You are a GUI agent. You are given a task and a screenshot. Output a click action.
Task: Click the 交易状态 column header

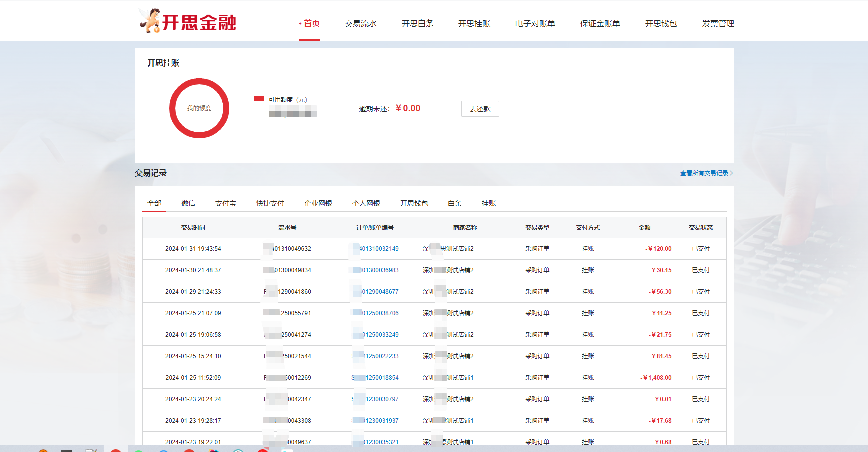[701, 228]
